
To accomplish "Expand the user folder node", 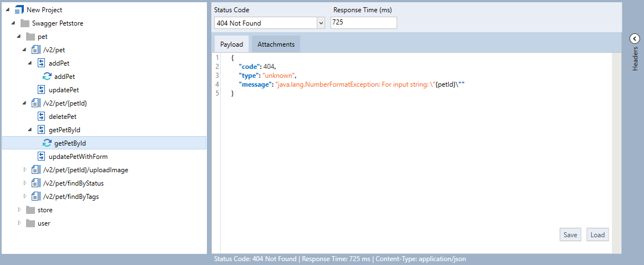I will coord(19,223).
